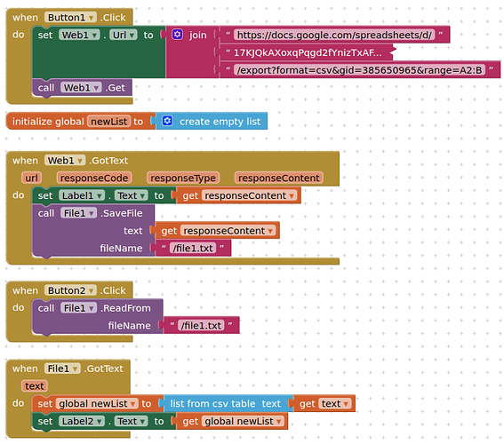Edit the /file1.txt name in ReadFrom block

click(201, 325)
